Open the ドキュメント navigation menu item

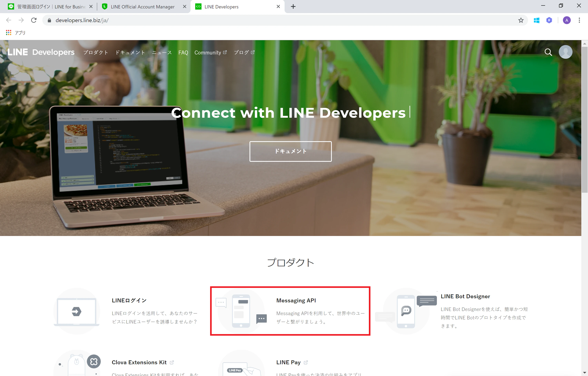tap(130, 52)
